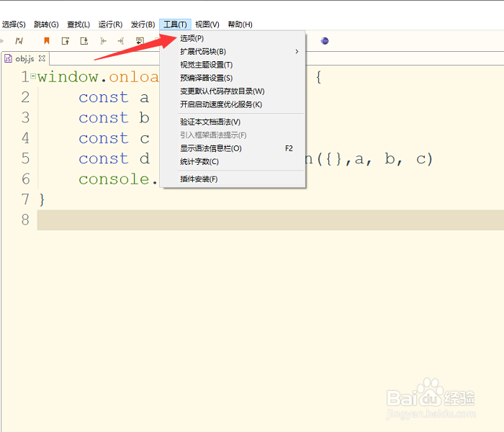This screenshot has width=504, height=432.
Task: Choose 视觉主题设置(T) menu entry
Action: click(x=233, y=65)
